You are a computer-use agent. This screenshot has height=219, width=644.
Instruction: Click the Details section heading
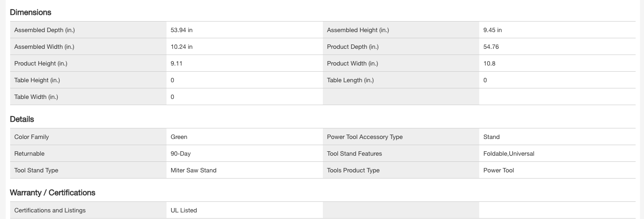click(x=22, y=119)
